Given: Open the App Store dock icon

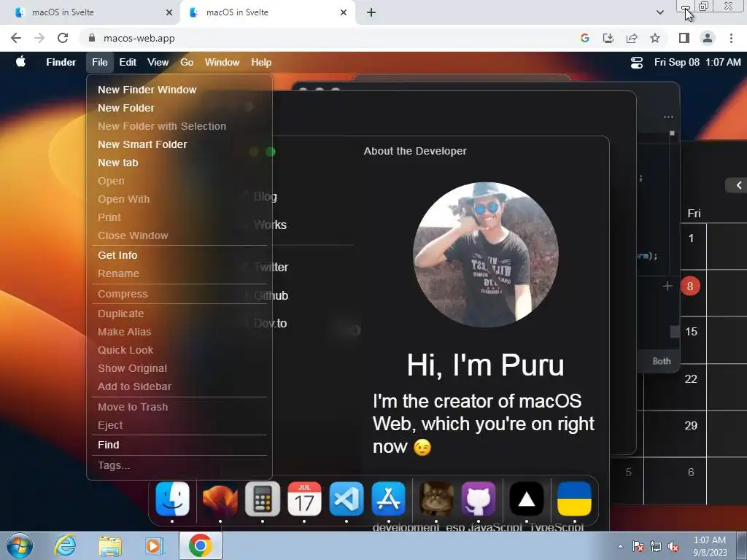Looking at the screenshot, I should 388,499.
